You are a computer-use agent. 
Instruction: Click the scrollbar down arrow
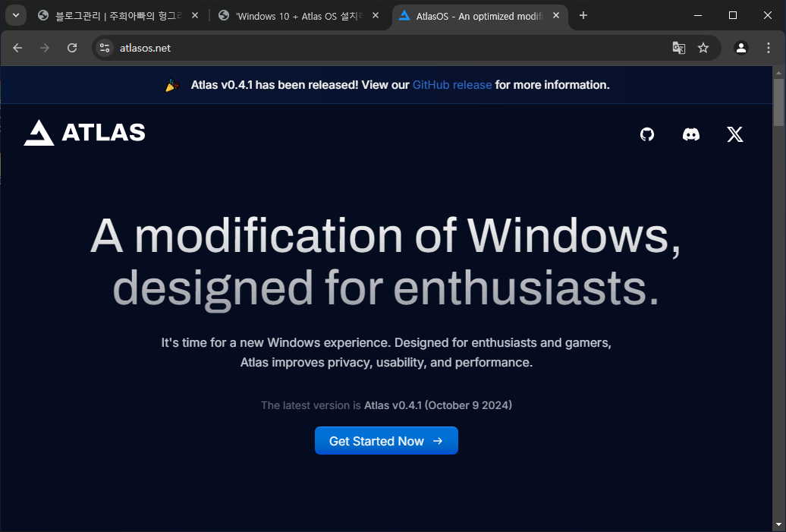click(x=778, y=525)
